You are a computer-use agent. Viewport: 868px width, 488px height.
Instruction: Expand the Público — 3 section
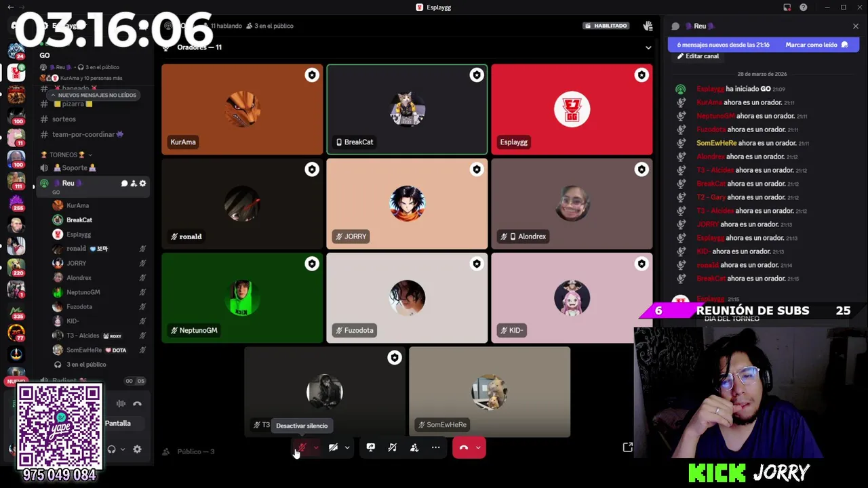pyautogui.click(x=189, y=451)
